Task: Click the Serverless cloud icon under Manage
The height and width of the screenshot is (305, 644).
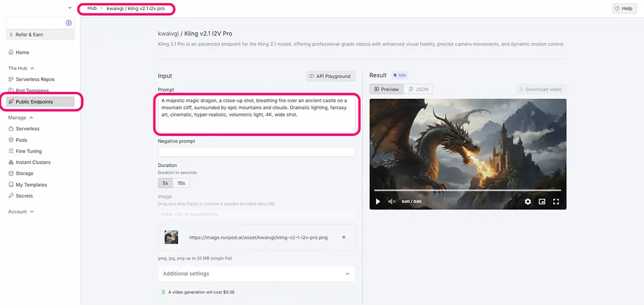Action: pyautogui.click(x=11, y=129)
